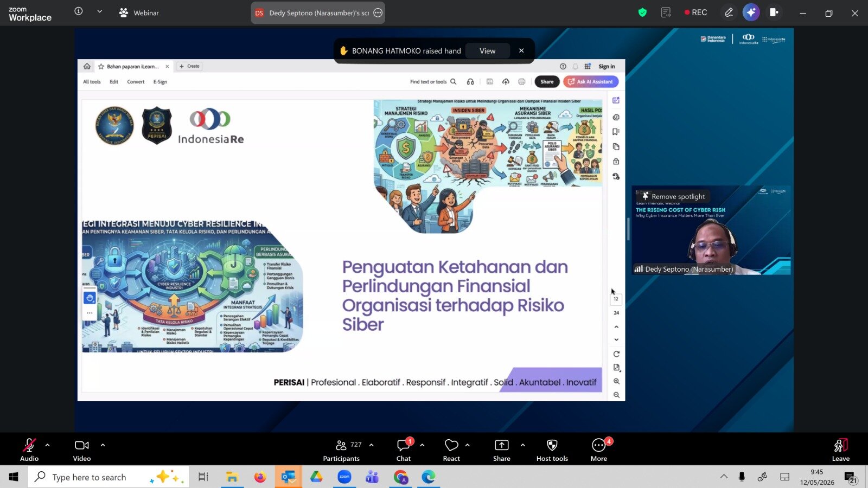Expand the caret next to Participants count

coord(372,445)
